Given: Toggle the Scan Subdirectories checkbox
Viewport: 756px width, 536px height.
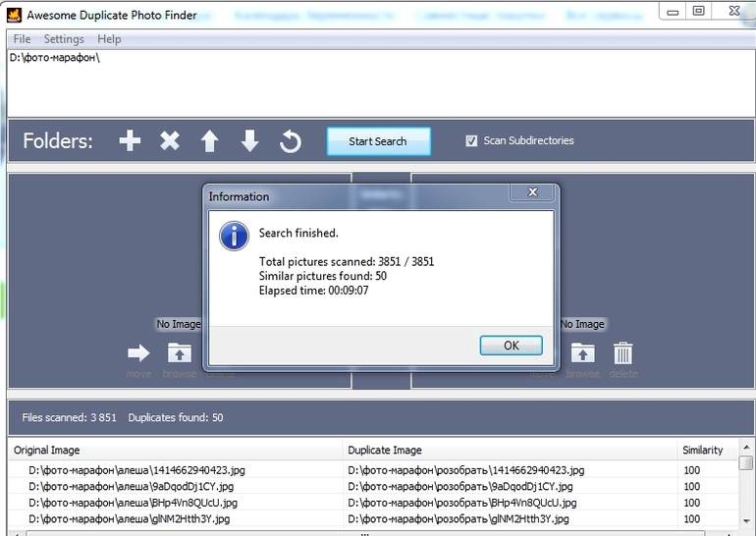Looking at the screenshot, I should [471, 140].
